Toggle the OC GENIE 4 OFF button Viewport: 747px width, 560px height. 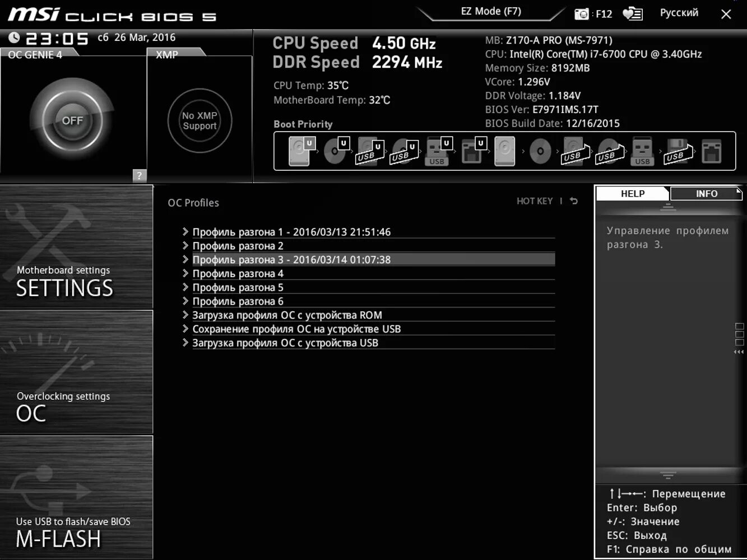72,120
